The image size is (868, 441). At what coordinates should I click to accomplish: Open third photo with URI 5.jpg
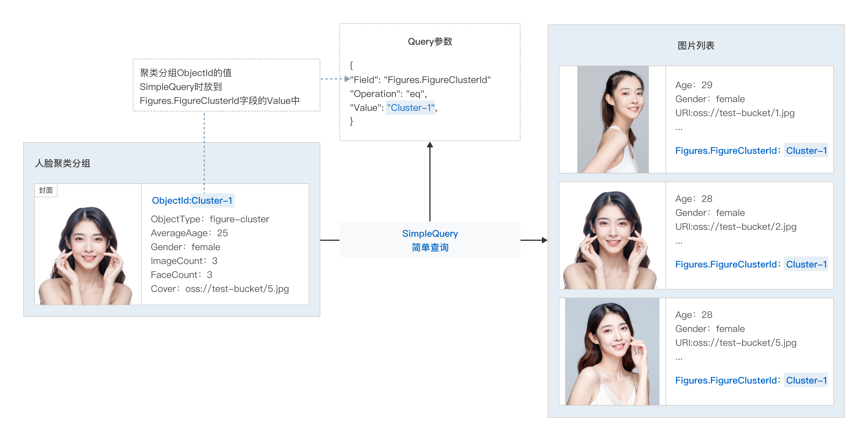point(613,351)
